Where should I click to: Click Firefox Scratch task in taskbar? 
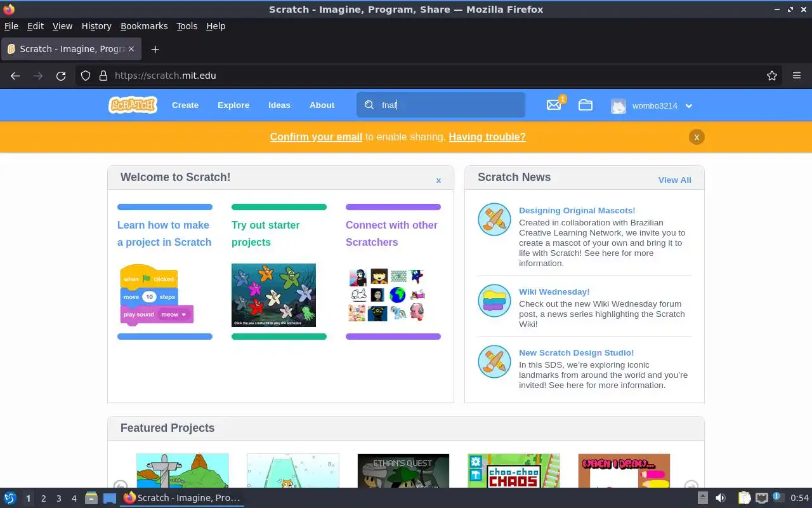click(182, 498)
